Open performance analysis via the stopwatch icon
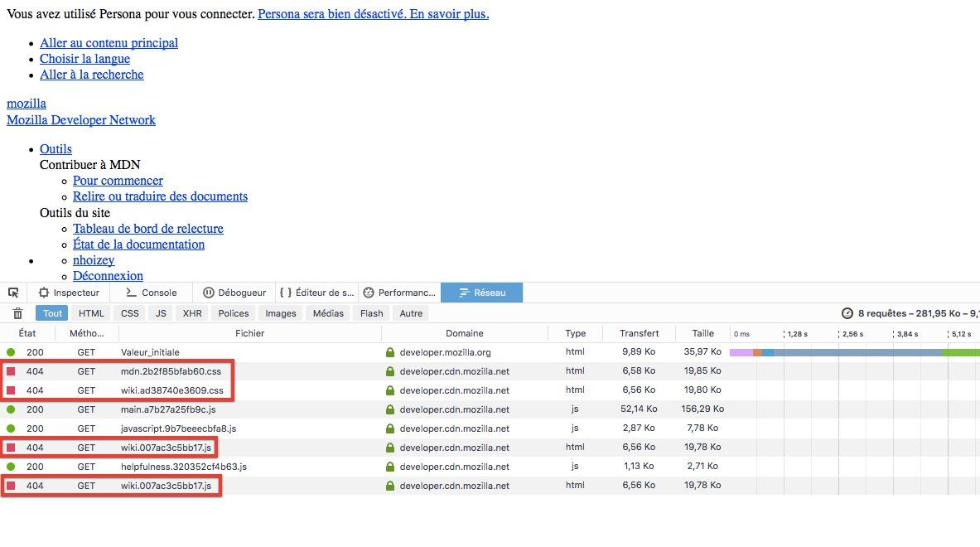This screenshot has height=547, width=980. point(847,313)
